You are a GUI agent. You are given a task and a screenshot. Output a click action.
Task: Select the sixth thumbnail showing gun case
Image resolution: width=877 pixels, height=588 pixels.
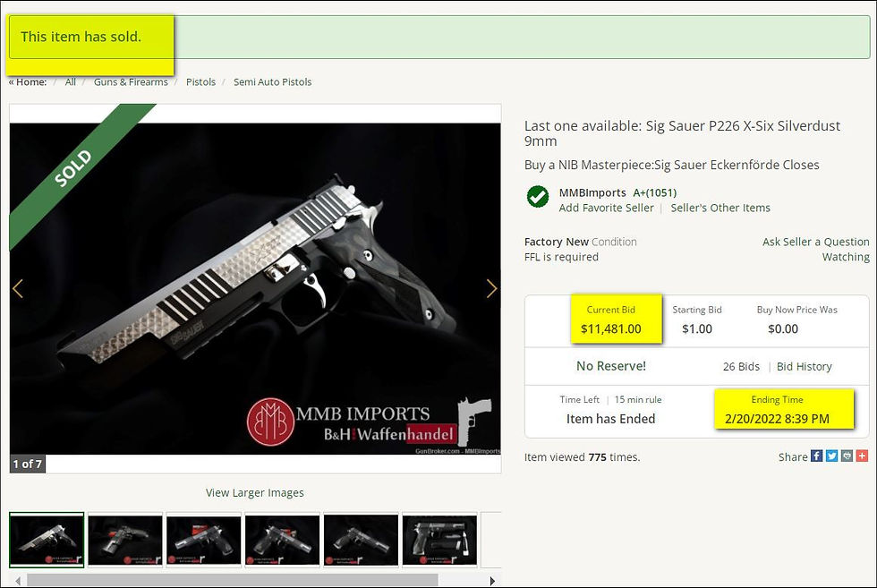(439, 540)
